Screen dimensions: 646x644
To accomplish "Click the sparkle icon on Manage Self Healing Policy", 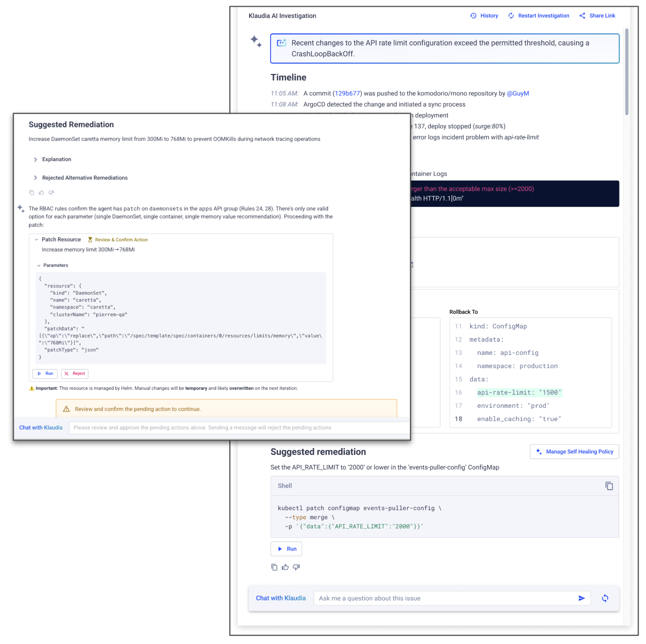I will click(539, 452).
